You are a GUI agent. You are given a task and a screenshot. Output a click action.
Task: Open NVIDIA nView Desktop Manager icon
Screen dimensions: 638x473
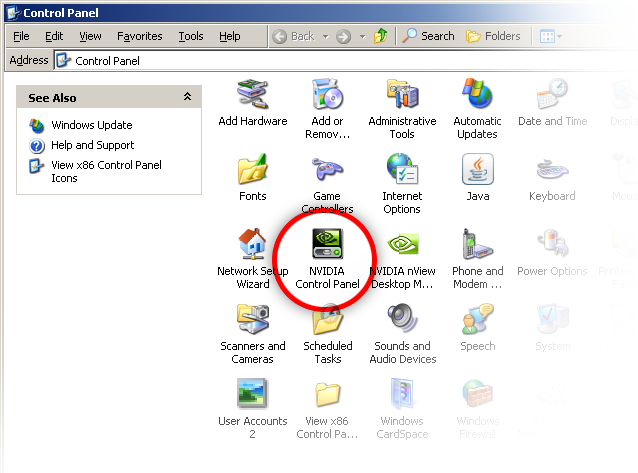click(402, 244)
